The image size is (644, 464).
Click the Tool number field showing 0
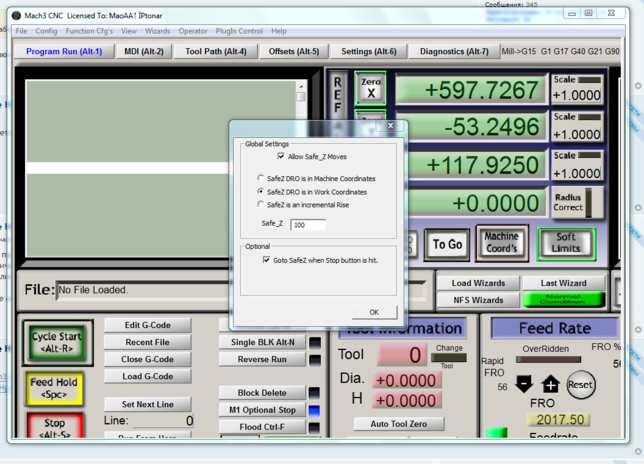click(x=403, y=355)
